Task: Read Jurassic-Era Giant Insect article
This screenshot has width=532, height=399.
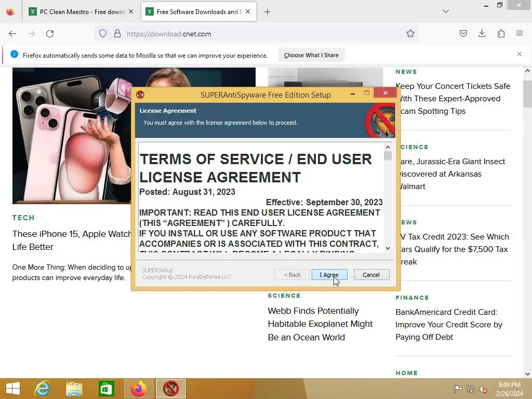Action: (x=453, y=174)
